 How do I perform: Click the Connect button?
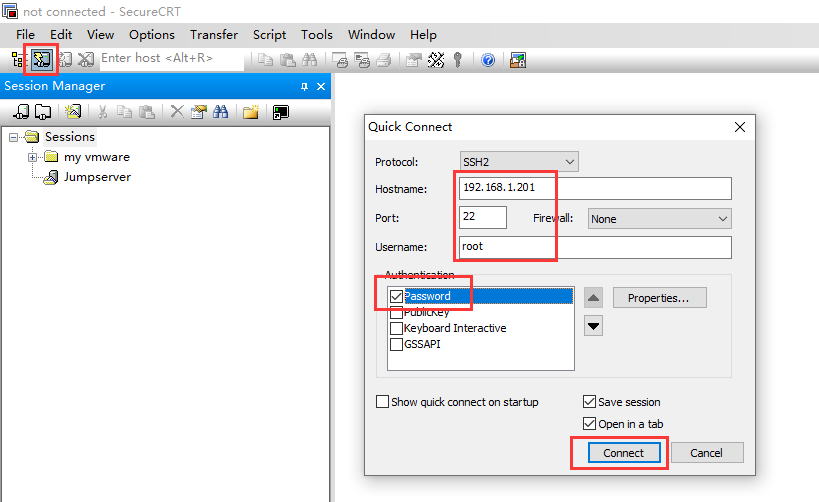[624, 453]
